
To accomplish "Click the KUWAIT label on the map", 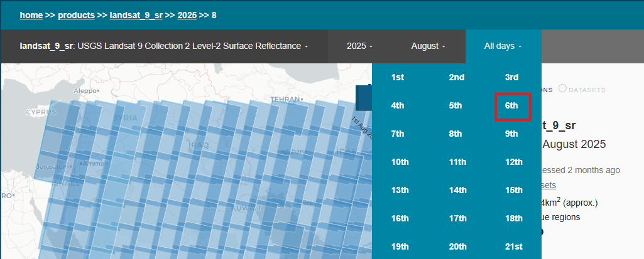I will coord(246,209).
